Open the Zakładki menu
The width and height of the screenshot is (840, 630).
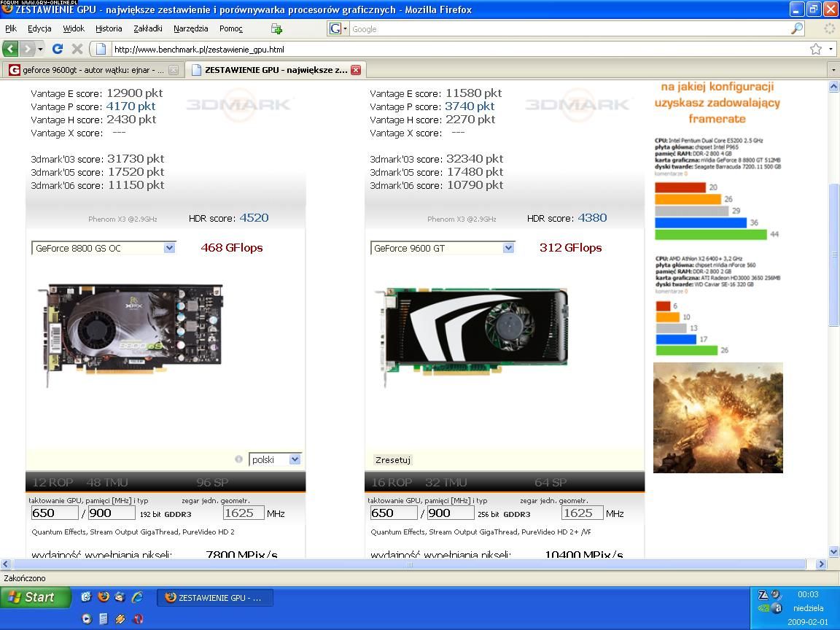pyautogui.click(x=148, y=28)
